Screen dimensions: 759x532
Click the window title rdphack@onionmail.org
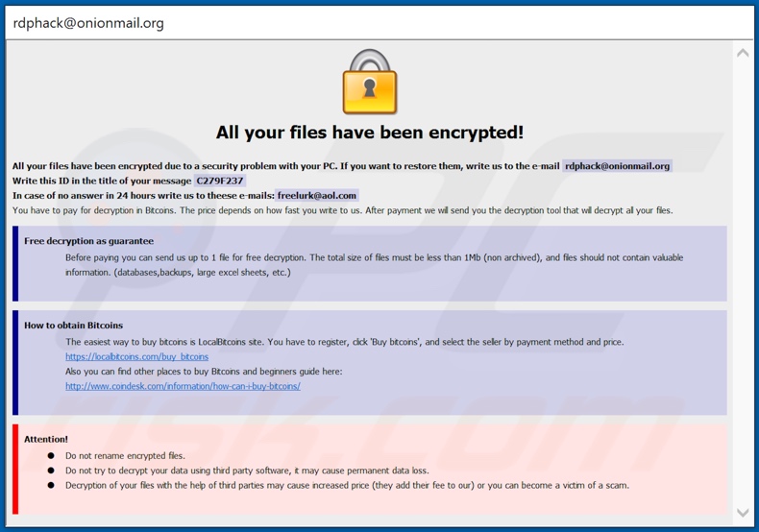click(x=88, y=22)
